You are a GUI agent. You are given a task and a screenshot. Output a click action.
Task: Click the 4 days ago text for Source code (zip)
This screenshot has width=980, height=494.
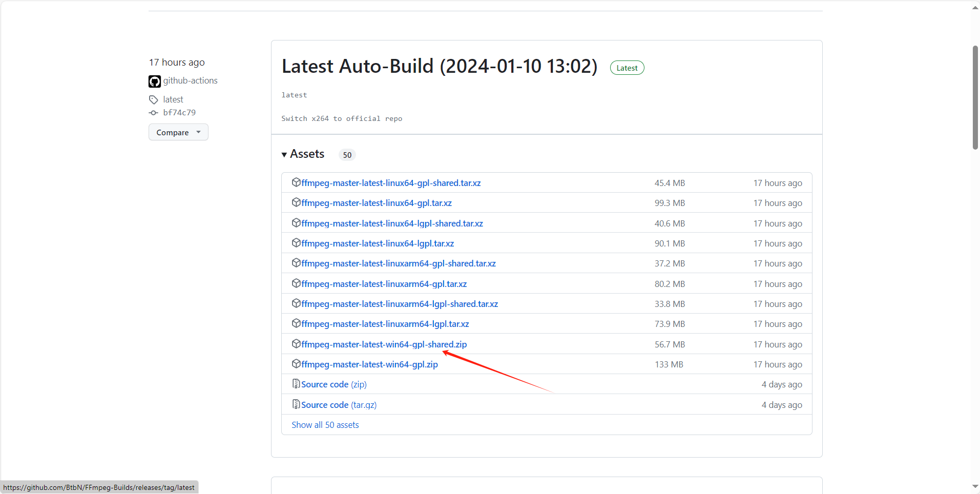[x=782, y=384]
